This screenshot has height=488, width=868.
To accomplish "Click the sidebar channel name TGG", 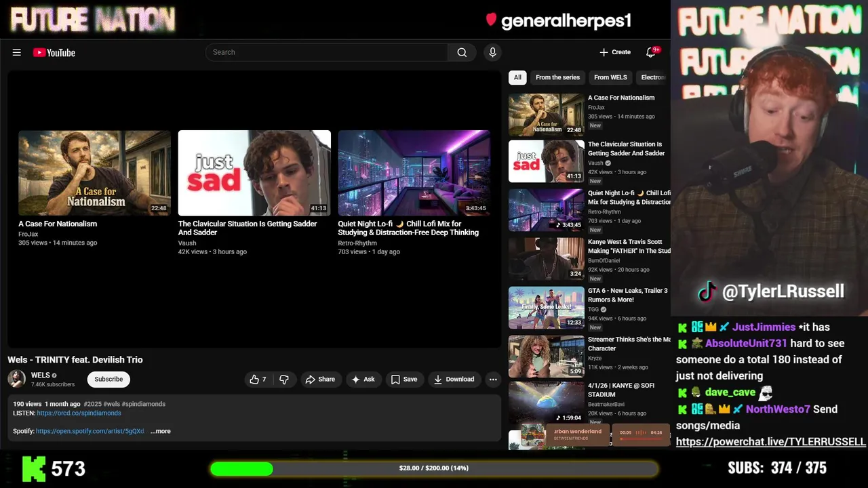I will click(593, 309).
